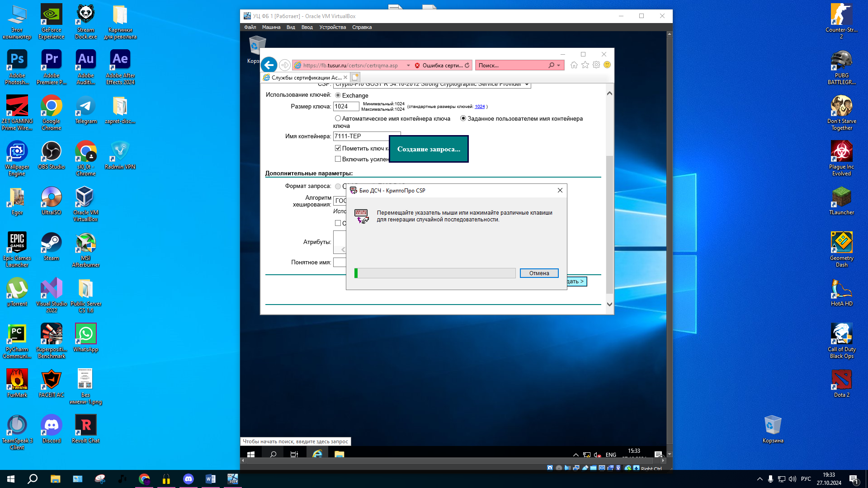Open File Explorer in guest VM taskbar
This screenshot has width=868, height=488.
click(339, 454)
